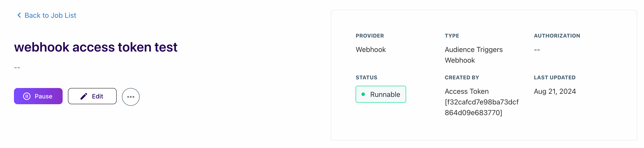Click the STATUS label heading
Image resolution: width=644 pixels, height=148 pixels.
coord(366,78)
